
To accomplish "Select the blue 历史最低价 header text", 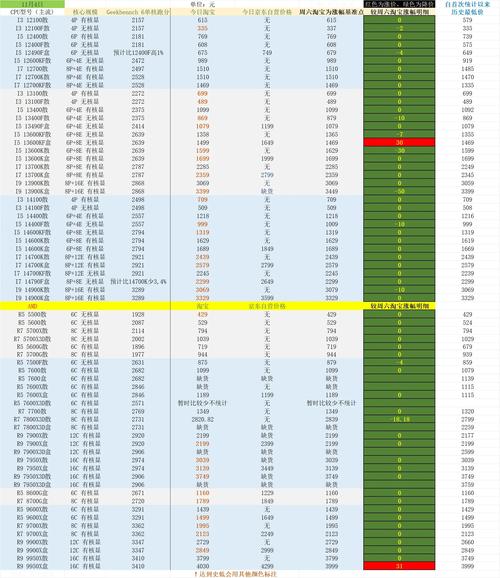I will 467,12.
